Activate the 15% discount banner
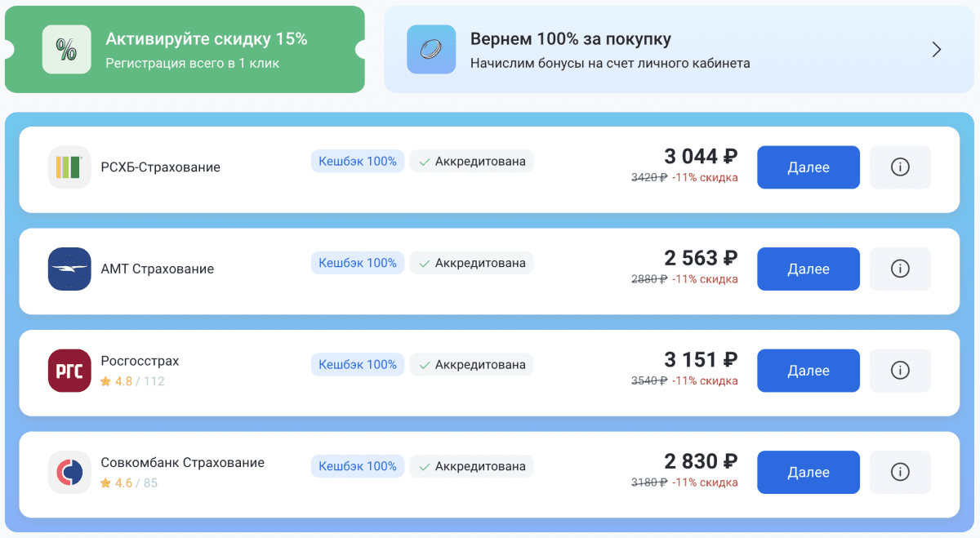Viewport: 980px width, 538px height. click(206, 49)
